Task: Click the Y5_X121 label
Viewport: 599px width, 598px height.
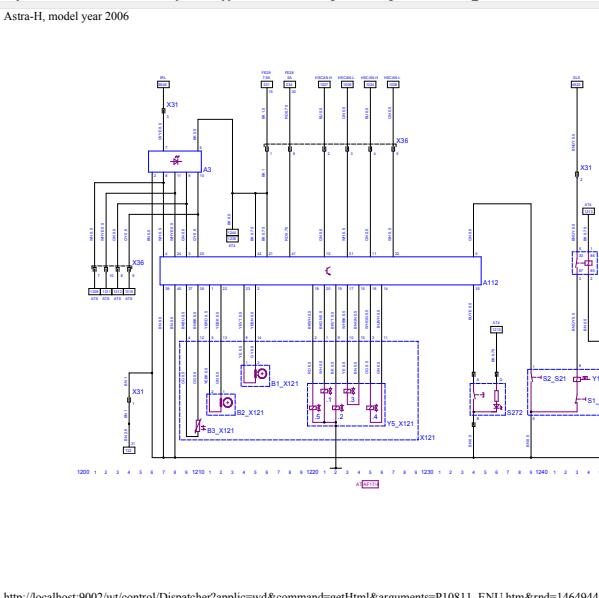Action: pos(400,424)
